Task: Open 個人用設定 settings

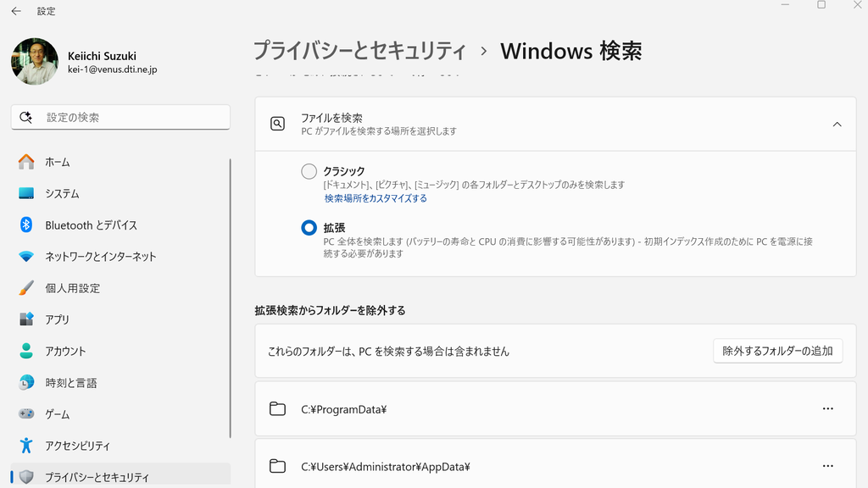Action: pos(120,288)
